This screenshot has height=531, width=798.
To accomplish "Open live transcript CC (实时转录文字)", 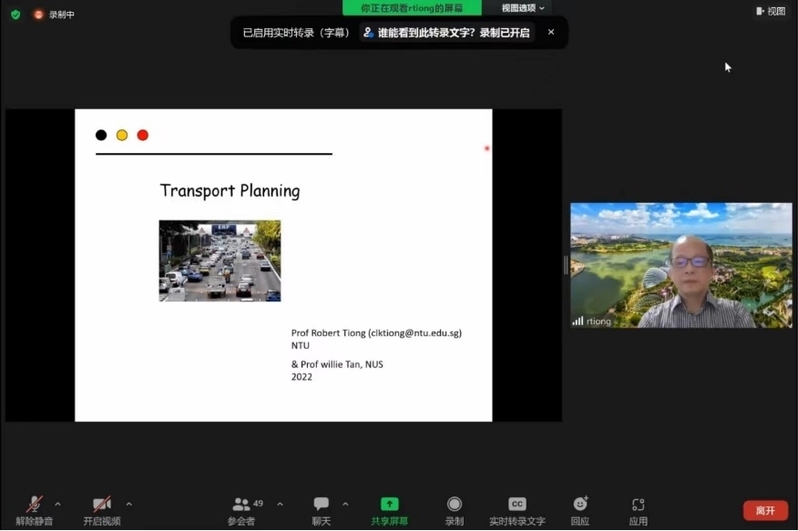I will (x=517, y=505).
